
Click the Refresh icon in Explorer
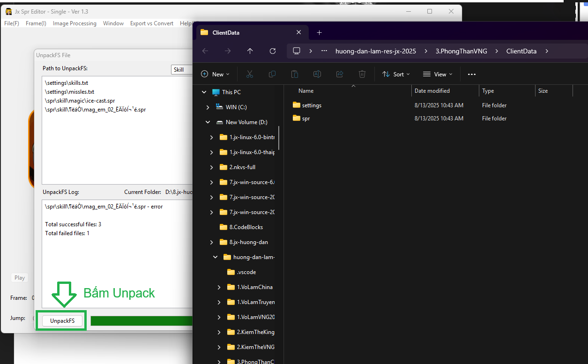(273, 51)
